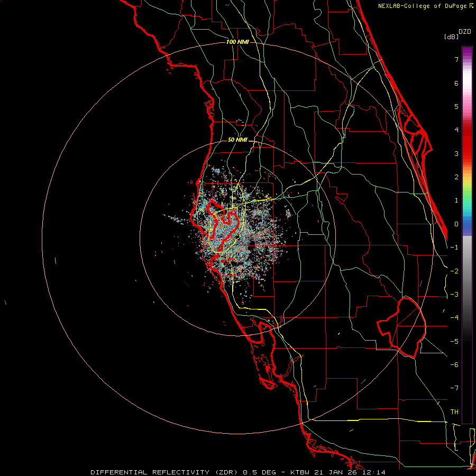Click the -2 value on color scale
Image resolution: width=476 pixels, height=476 pixels.
(x=454, y=271)
